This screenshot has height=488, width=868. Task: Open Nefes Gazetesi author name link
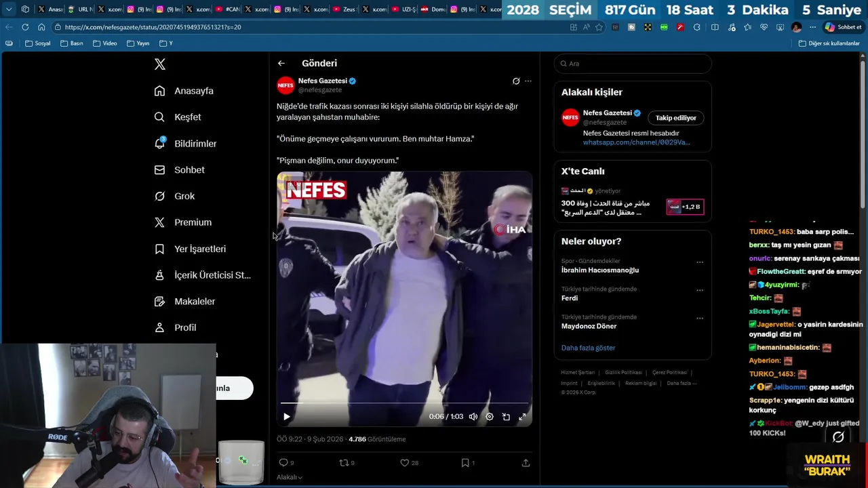coord(323,81)
